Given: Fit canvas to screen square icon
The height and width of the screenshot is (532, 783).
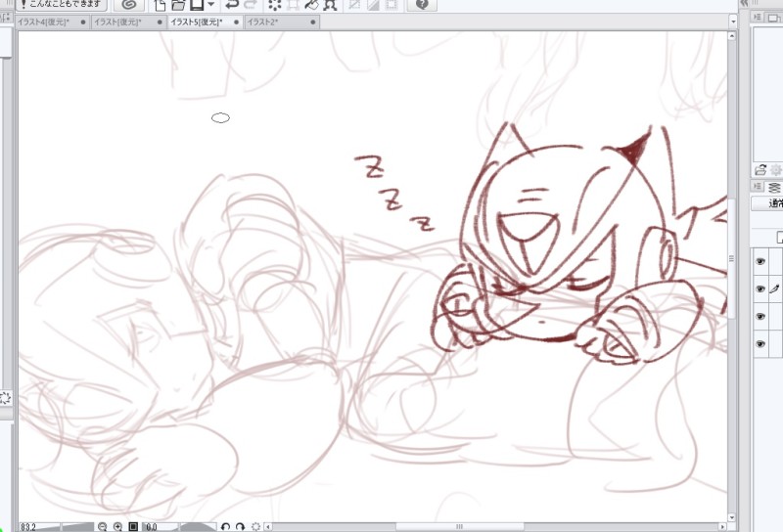Looking at the screenshot, I should (x=133, y=527).
